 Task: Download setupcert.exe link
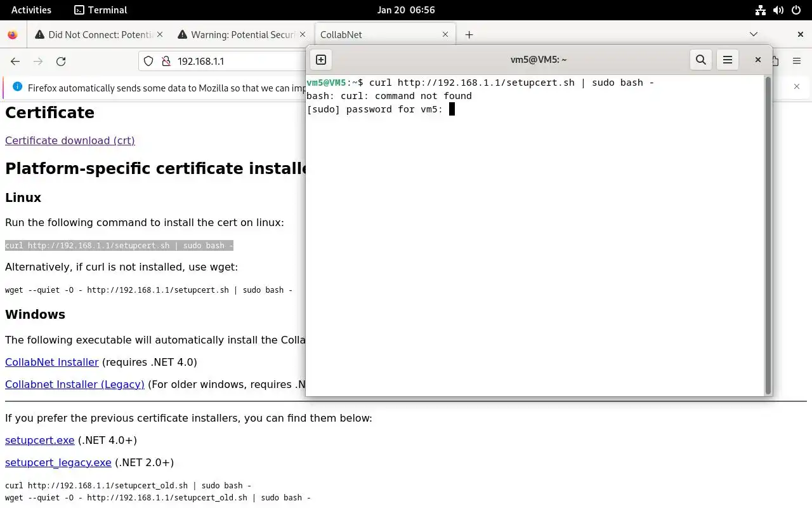click(x=40, y=440)
